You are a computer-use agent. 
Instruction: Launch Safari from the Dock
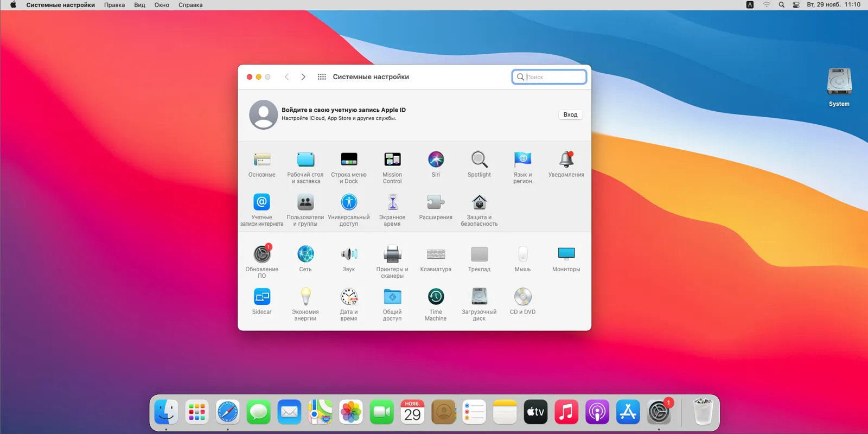click(228, 413)
